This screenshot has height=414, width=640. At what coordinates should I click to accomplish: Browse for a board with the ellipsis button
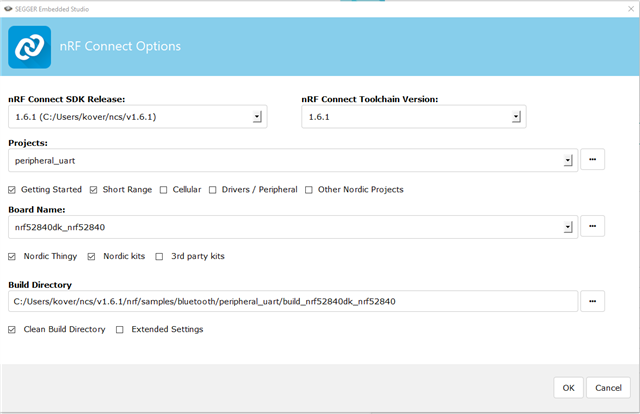pyautogui.click(x=593, y=226)
